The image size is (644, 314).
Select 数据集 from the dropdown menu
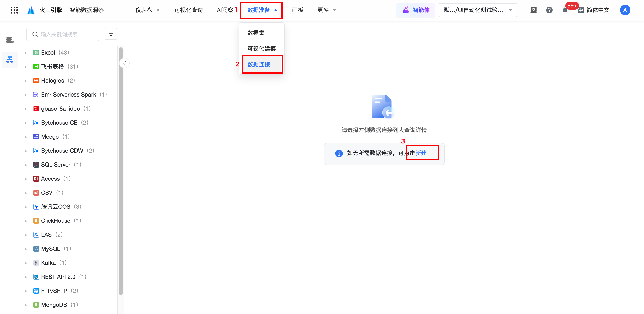coord(256,33)
